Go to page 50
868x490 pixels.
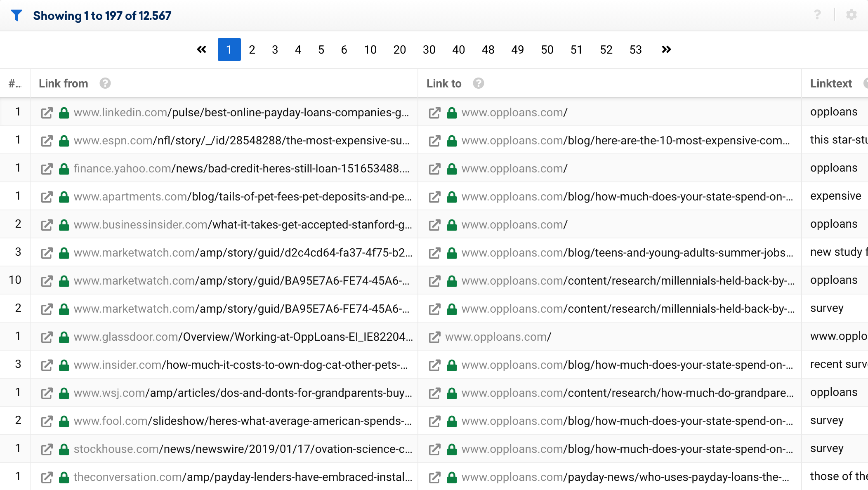click(547, 49)
